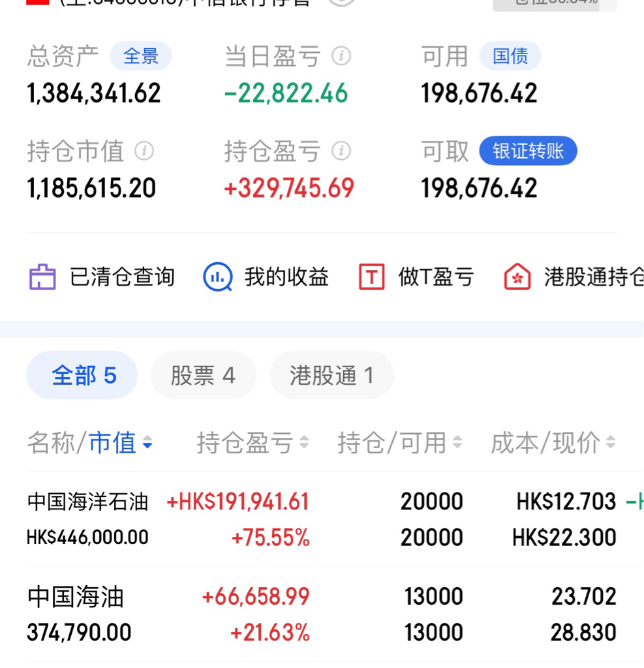Open the 已清仓查询 briefcase icon
644x668 pixels.
click(42, 277)
